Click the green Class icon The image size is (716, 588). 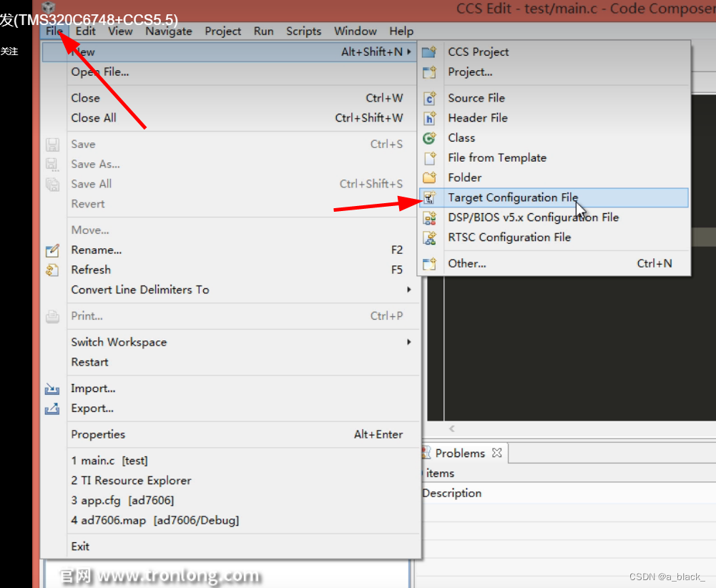pos(429,138)
